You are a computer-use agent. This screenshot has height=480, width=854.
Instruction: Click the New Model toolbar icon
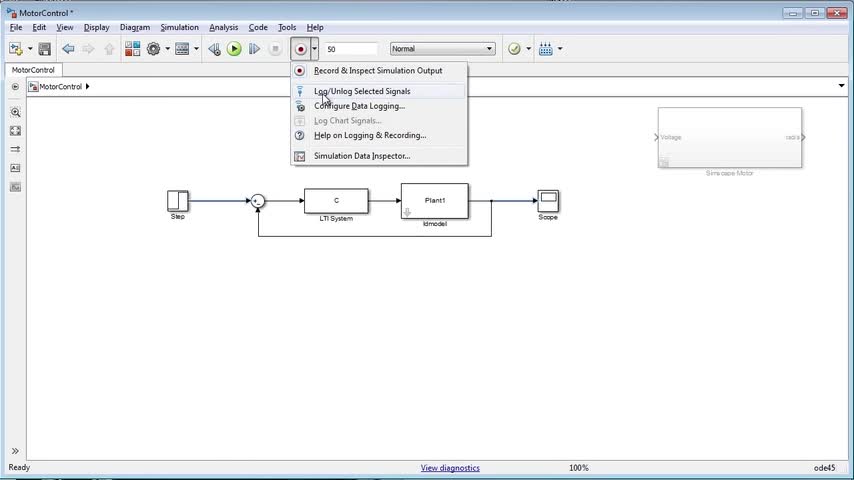click(16, 49)
